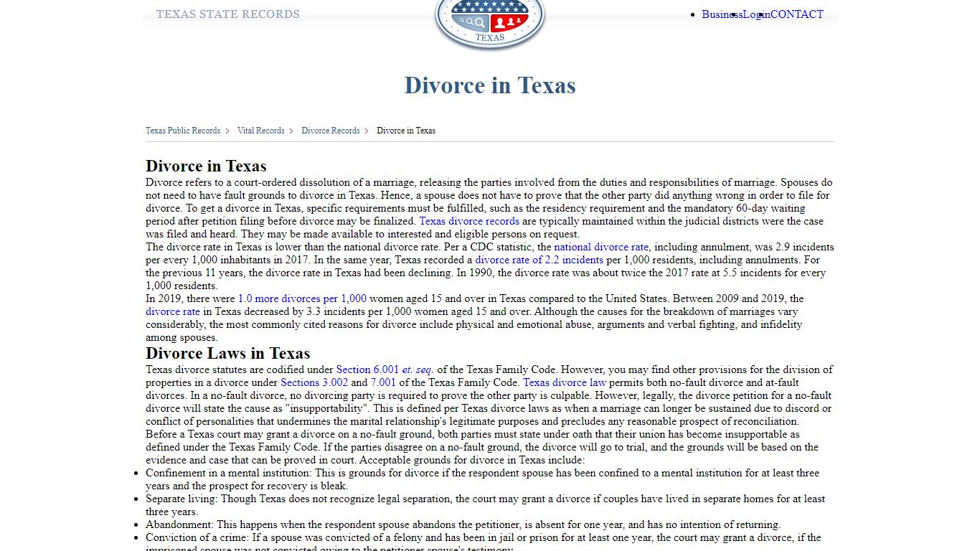Open divorce rate of 2.2 incidents link

click(540, 260)
